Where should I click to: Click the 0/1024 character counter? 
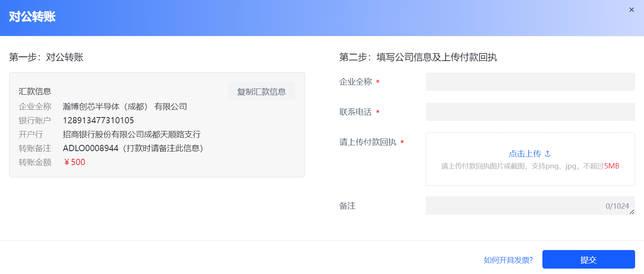(617, 206)
